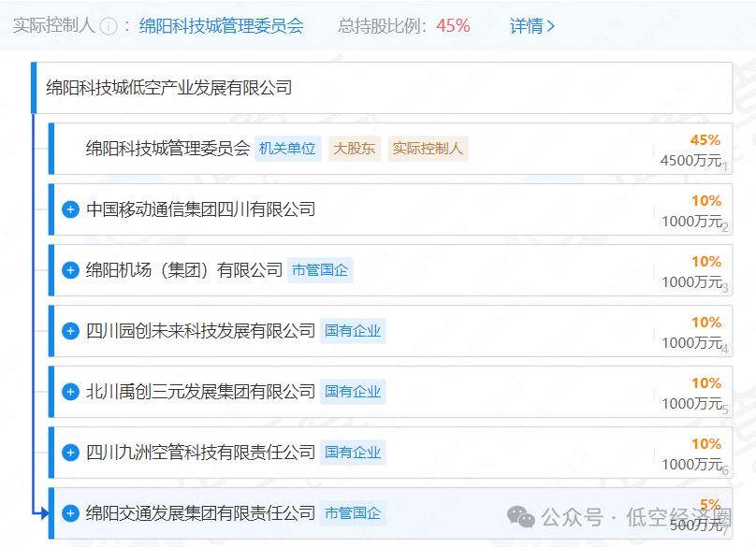The width and height of the screenshot is (756, 547).
Task: Open 绵阳机场（集团）有限公司 company name
Action: 184,270
